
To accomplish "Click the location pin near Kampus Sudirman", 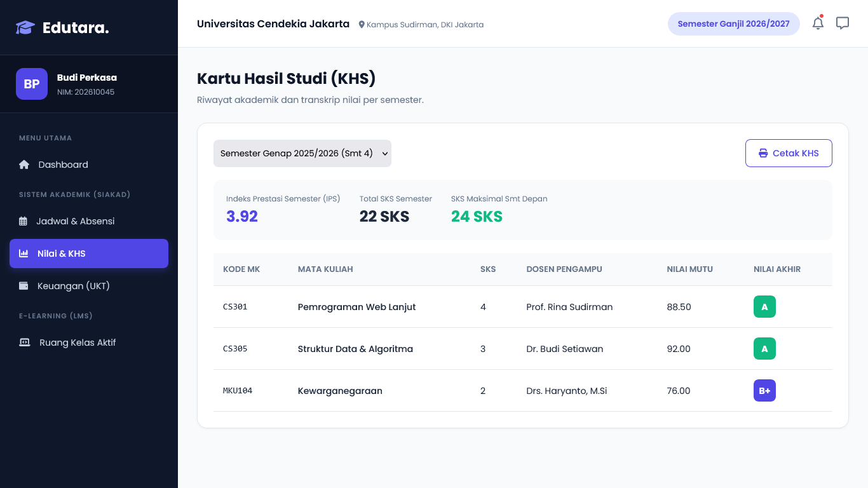I will pos(362,25).
